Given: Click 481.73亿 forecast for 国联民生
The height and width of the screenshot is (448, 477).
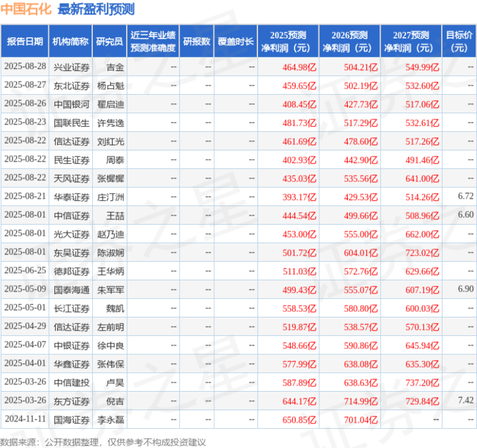Looking at the screenshot, I should (x=299, y=123).
